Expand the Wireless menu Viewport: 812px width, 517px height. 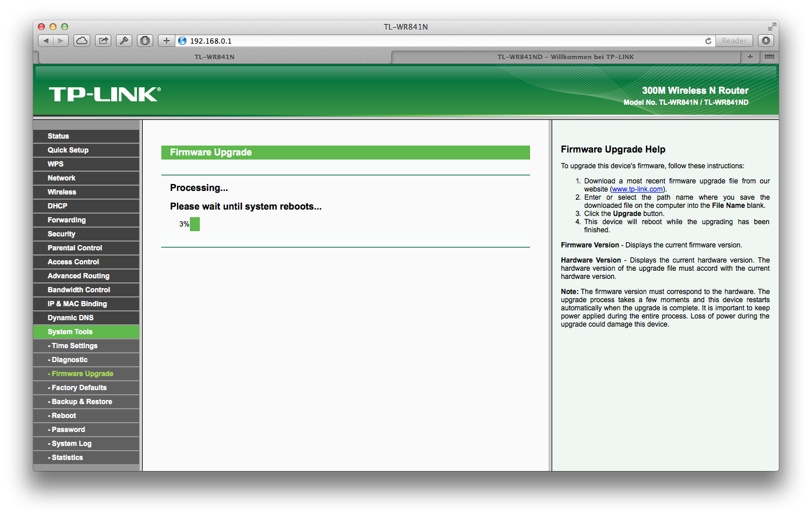pos(86,192)
